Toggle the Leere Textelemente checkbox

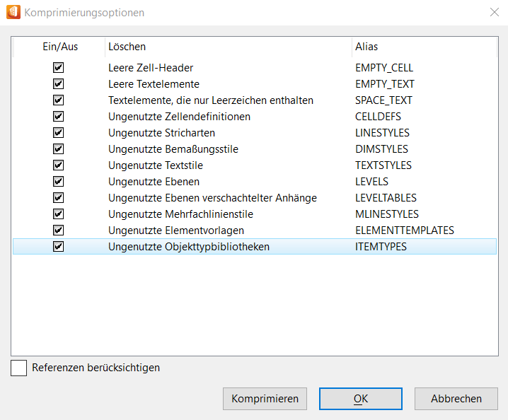pyautogui.click(x=59, y=84)
